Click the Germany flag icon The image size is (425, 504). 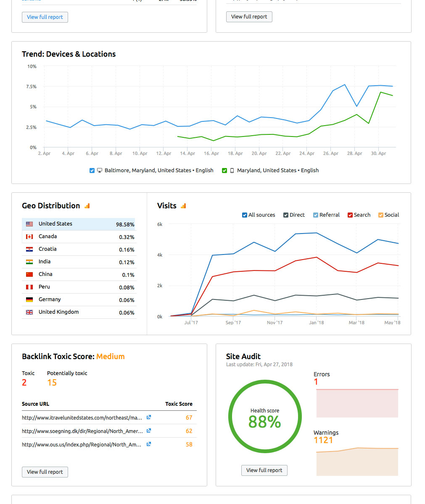(29, 300)
